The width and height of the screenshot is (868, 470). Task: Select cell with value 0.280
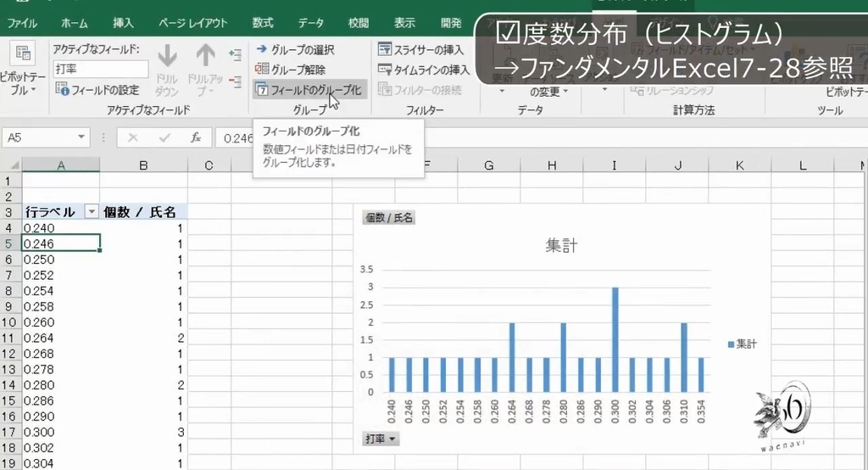tap(61, 385)
